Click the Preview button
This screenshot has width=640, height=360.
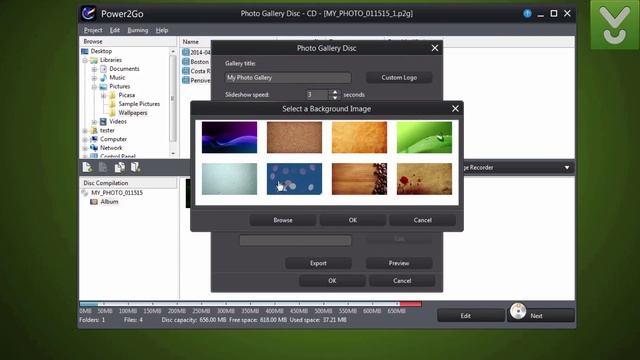399,263
